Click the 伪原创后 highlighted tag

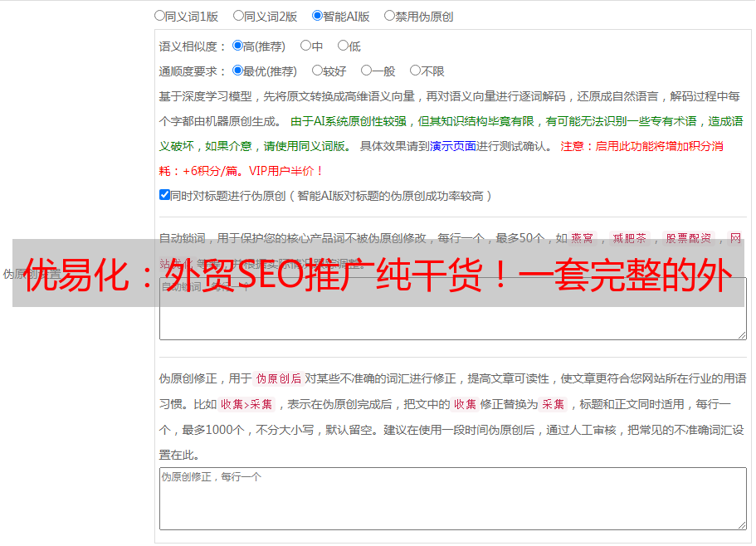pyautogui.click(x=279, y=378)
